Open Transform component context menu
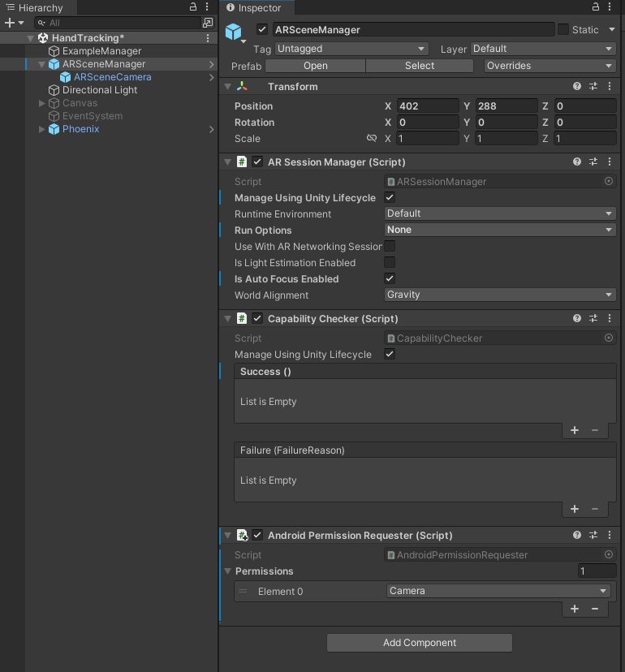This screenshot has width=625, height=672. (610, 86)
